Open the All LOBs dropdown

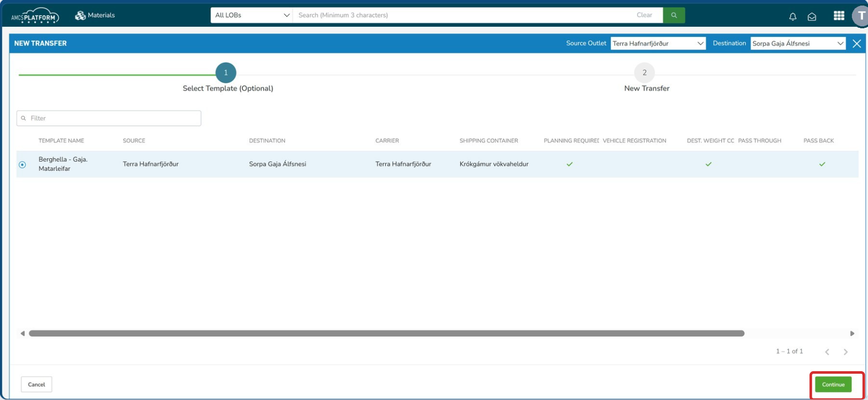[x=251, y=15]
